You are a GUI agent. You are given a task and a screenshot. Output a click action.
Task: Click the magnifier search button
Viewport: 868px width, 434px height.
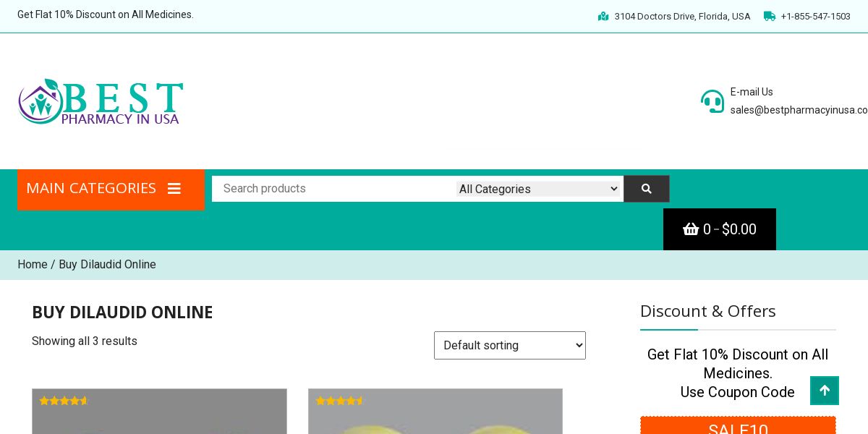(647, 189)
